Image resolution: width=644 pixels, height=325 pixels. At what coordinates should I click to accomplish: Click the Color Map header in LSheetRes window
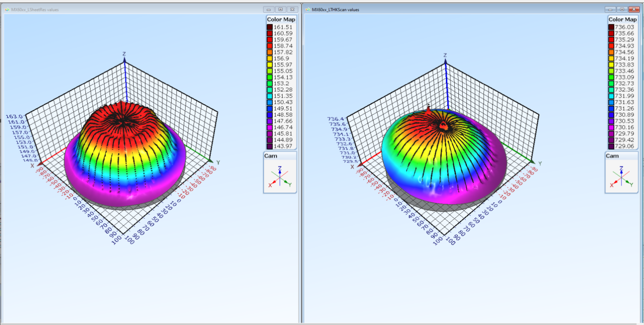click(x=280, y=20)
